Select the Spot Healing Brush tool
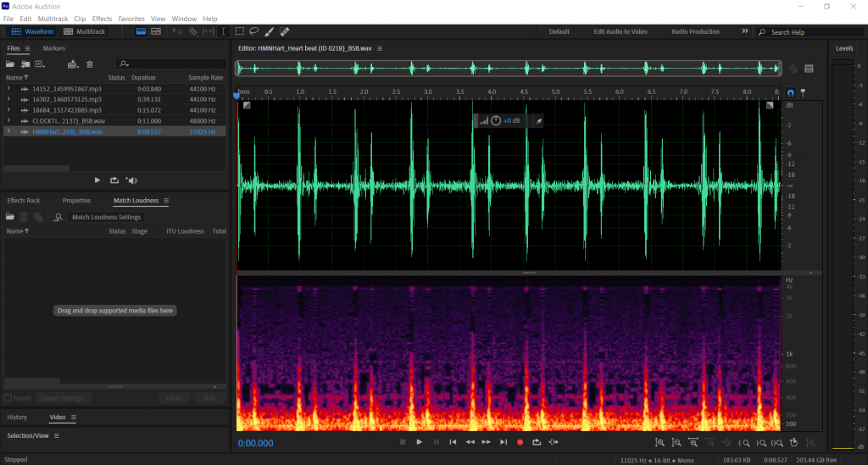Viewport: 868px width, 465px height. pos(284,31)
